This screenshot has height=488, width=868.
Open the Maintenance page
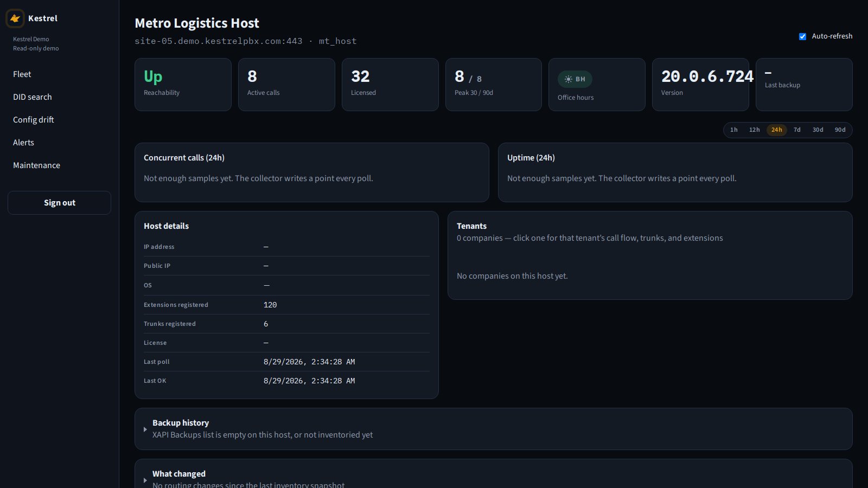(59, 165)
